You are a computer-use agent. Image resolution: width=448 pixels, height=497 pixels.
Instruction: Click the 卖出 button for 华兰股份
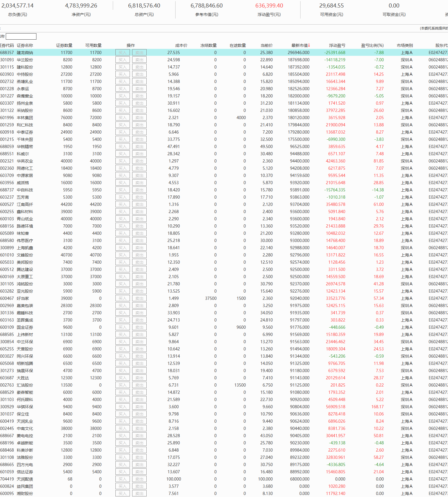point(139,60)
